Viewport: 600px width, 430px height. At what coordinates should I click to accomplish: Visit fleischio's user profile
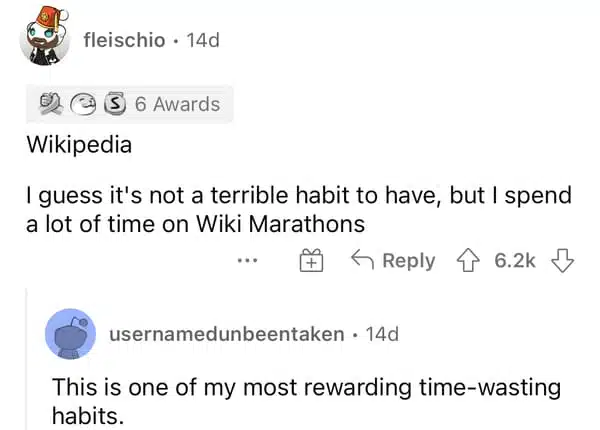124,40
